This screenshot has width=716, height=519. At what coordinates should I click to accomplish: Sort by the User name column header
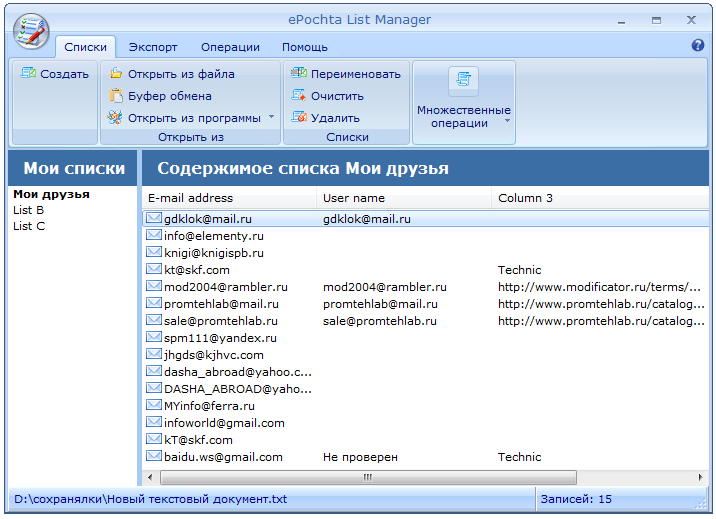coord(404,198)
